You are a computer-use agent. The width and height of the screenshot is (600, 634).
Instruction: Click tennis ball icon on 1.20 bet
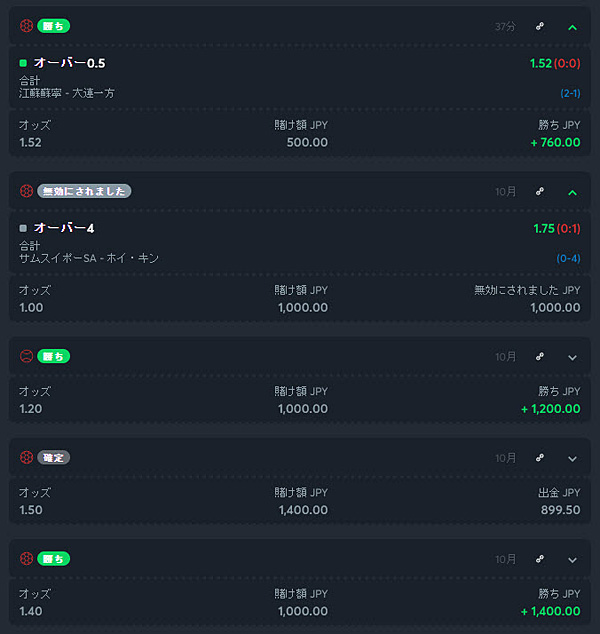(26, 356)
